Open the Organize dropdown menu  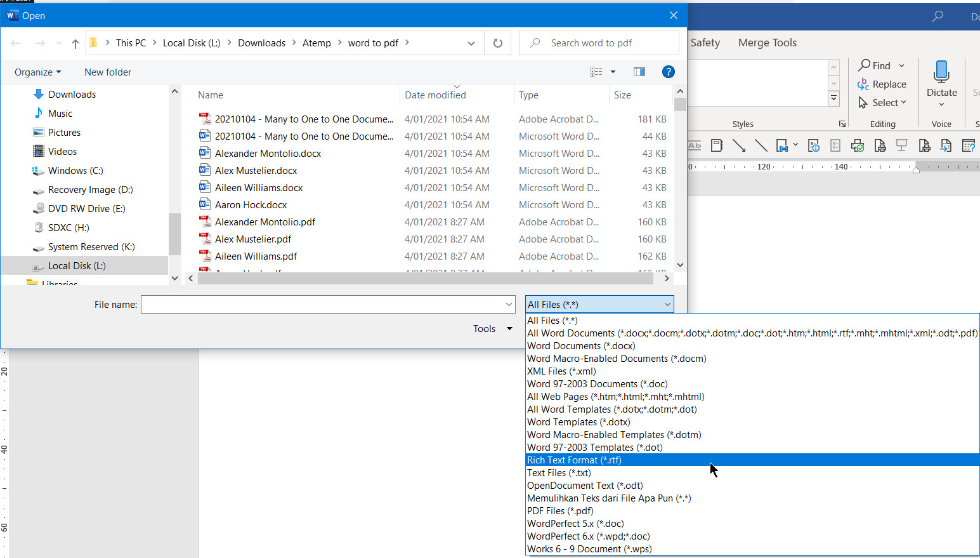tap(38, 72)
